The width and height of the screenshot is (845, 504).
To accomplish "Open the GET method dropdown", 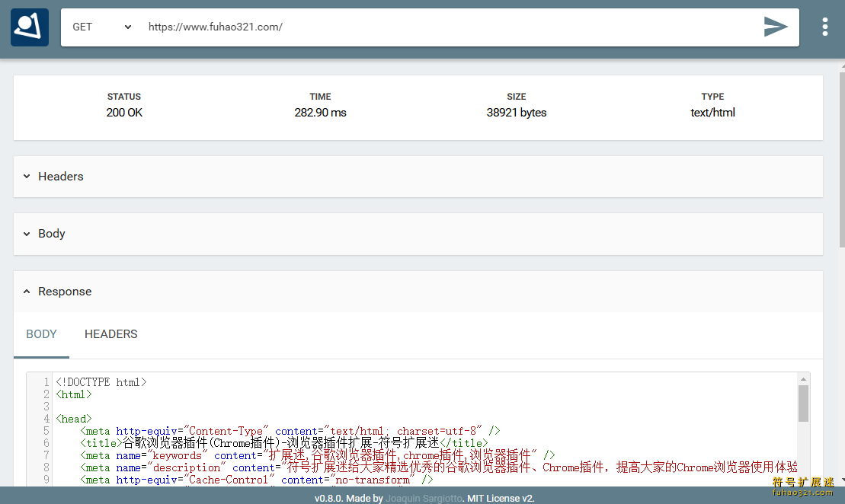I will point(102,27).
